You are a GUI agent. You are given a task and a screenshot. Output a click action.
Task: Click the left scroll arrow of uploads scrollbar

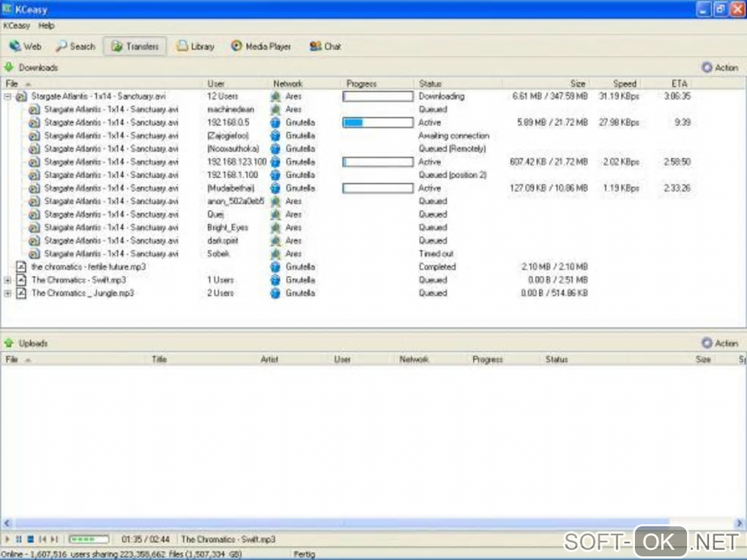click(7, 523)
